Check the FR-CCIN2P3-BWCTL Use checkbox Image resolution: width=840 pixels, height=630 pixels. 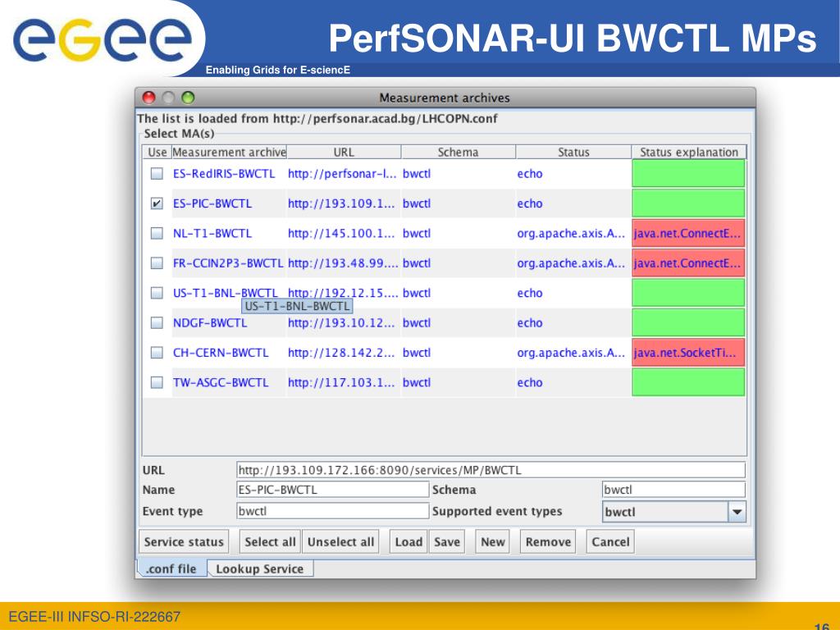[157, 263]
